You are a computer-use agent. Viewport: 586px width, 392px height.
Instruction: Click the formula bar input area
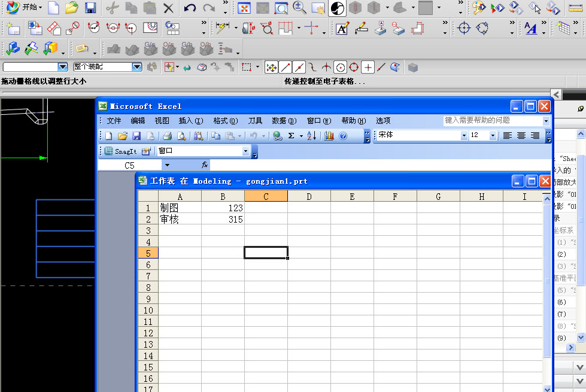click(x=381, y=165)
